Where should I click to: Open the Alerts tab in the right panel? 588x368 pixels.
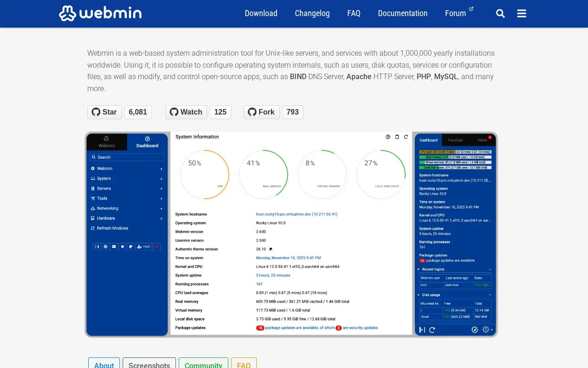[x=482, y=140]
